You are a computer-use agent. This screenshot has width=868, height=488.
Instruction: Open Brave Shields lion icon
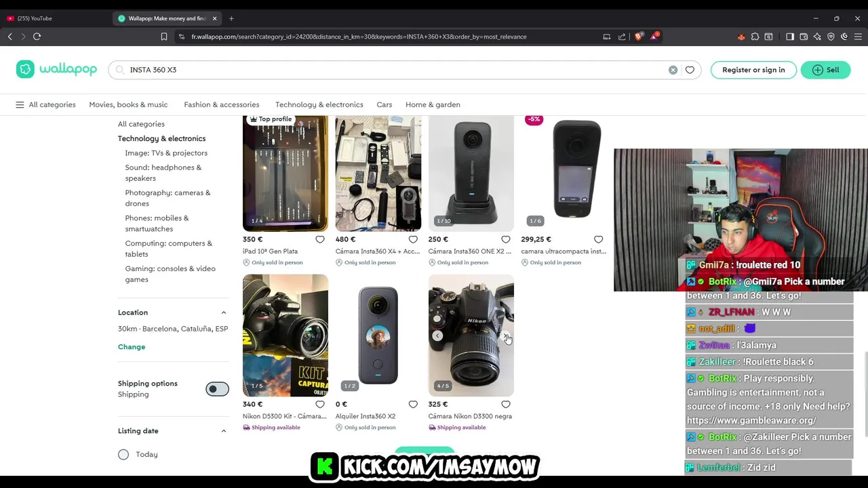tap(639, 37)
